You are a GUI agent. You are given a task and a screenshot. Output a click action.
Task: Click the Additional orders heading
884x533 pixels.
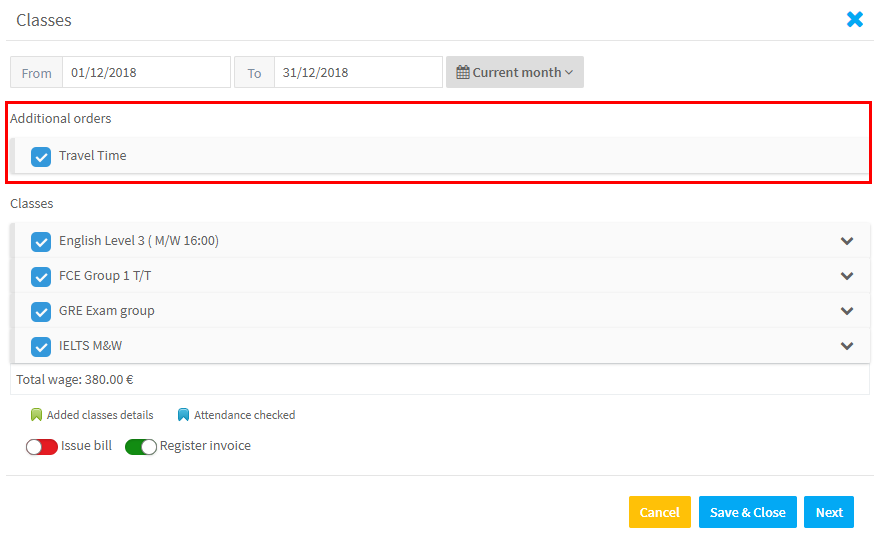pyautogui.click(x=60, y=118)
